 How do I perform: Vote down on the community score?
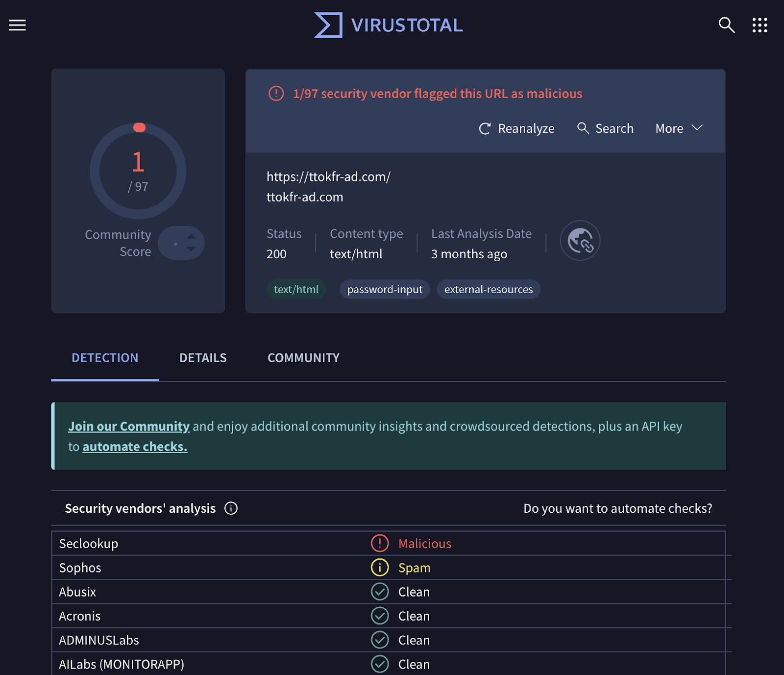pos(191,249)
